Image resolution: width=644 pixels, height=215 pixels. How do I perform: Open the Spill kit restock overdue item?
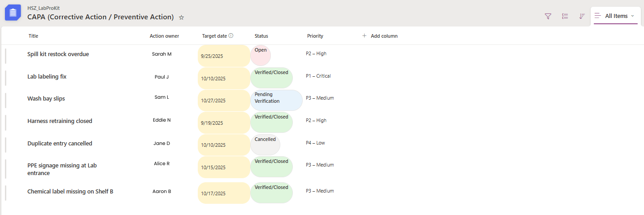(x=58, y=54)
